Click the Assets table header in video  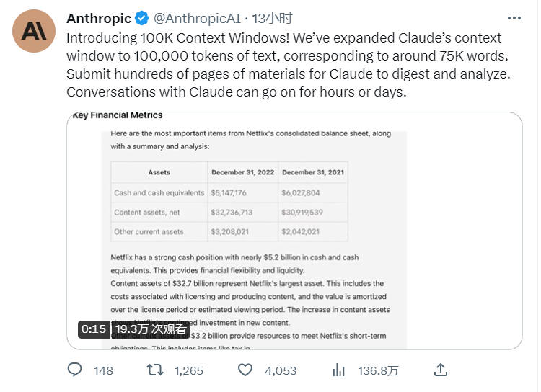point(159,172)
